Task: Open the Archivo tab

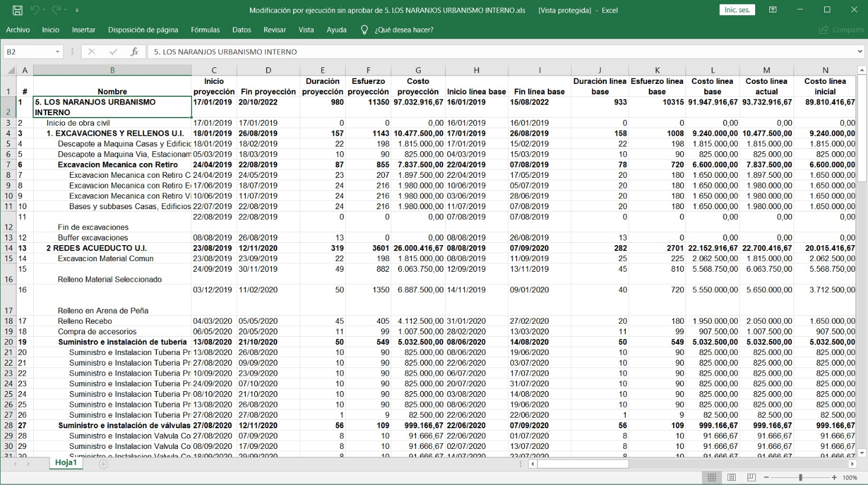Action: point(18,30)
